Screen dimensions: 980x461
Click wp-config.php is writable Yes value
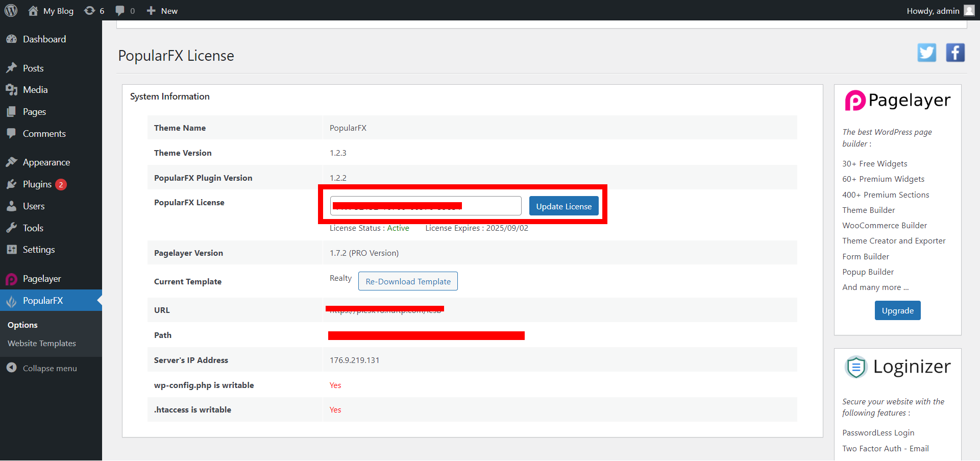[335, 385]
